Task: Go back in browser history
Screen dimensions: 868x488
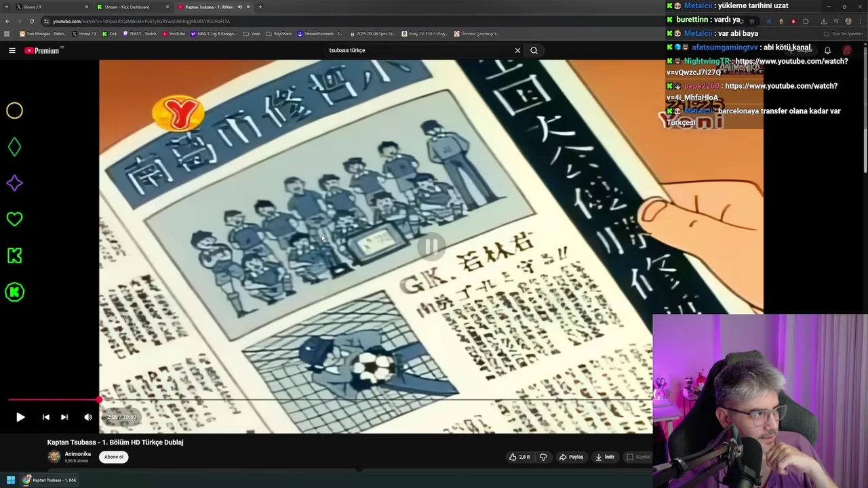Action: click(7, 21)
